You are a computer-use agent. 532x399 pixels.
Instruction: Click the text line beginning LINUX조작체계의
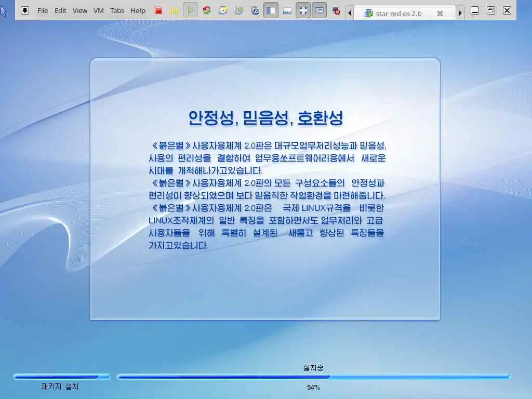[x=265, y=220]
